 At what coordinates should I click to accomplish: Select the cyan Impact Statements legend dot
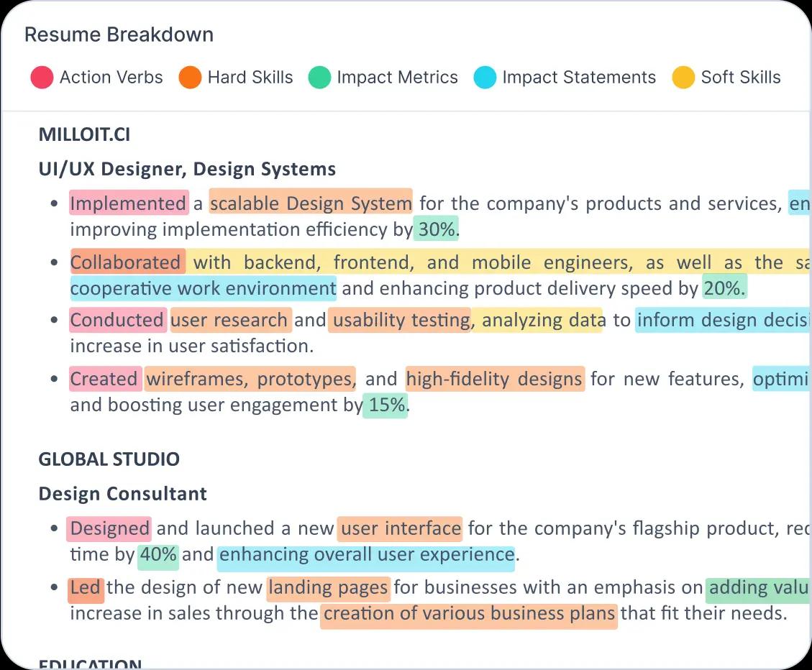tap(485, 78)
